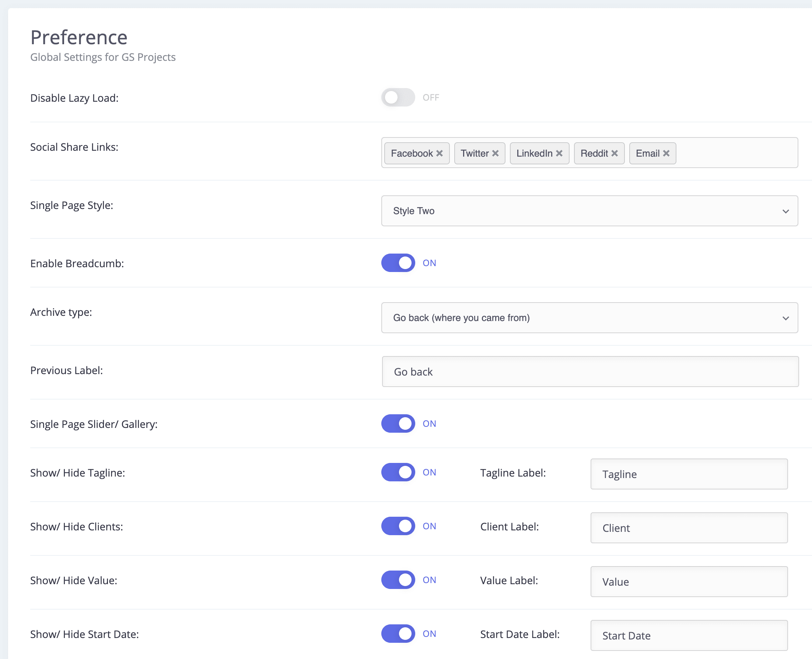
Task: Remove the Email share tag
Action: (x=666, y=153)
